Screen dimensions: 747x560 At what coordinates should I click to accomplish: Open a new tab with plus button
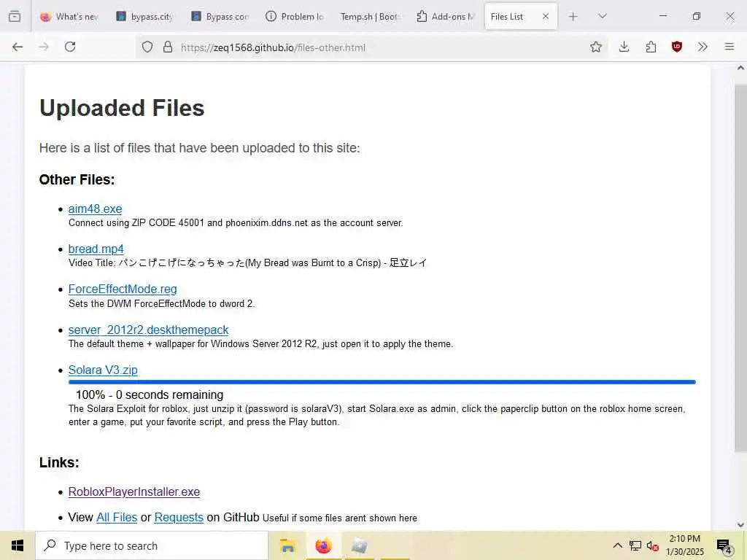click(573, 16)
